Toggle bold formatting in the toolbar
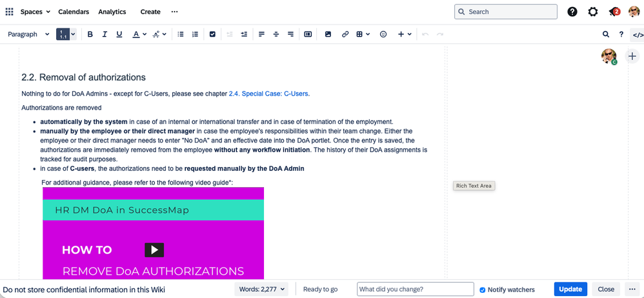 [x=90, y=34]
